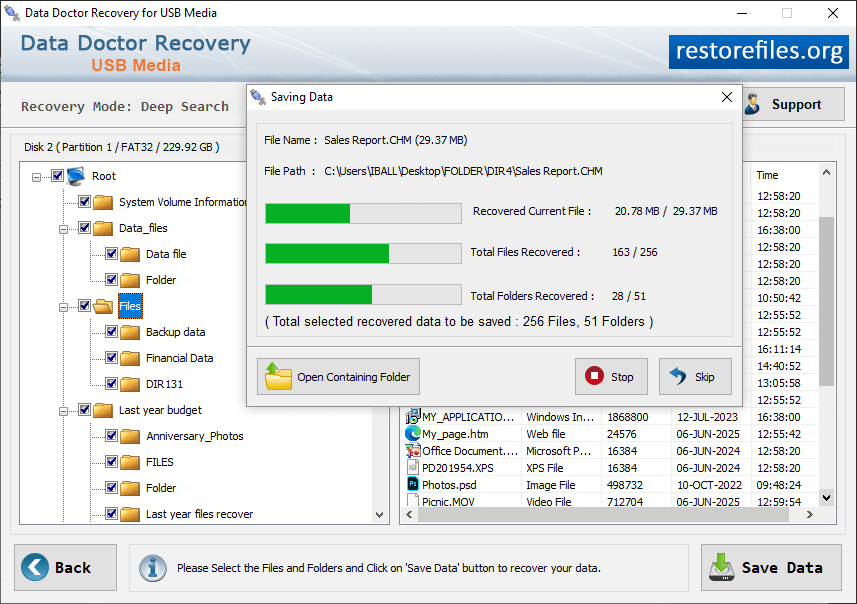Click the Total Folders Recovered progress bar
Viewport: 857px width, 604px height.
click(363, 295)
